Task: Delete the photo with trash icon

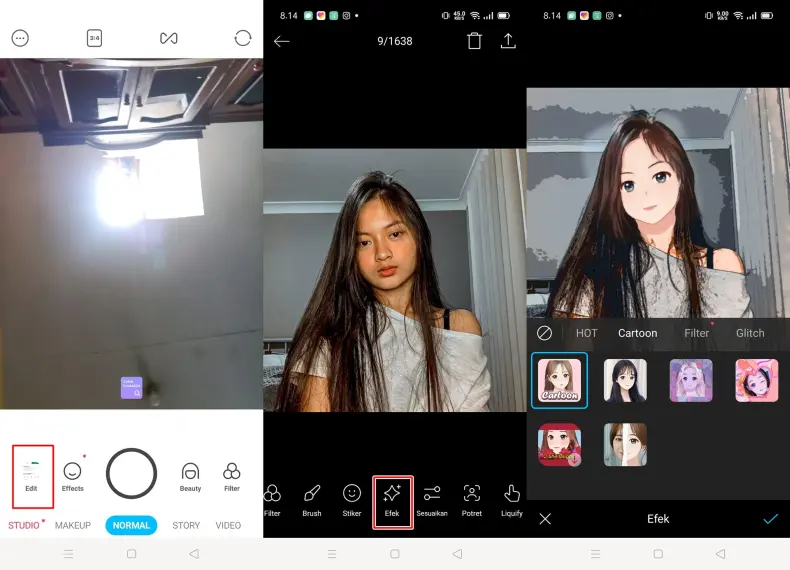Action: [474, 41]
